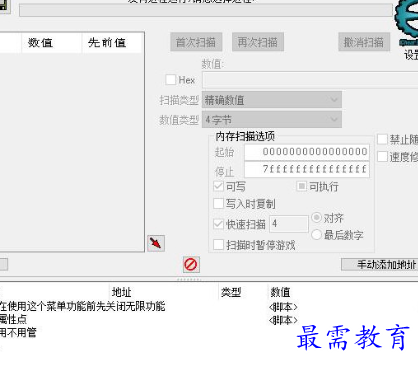Open the 数值类型 dropdown showing 4字节
The width and height of the screenshot is (418, 369).
click(x=272, y=120)
